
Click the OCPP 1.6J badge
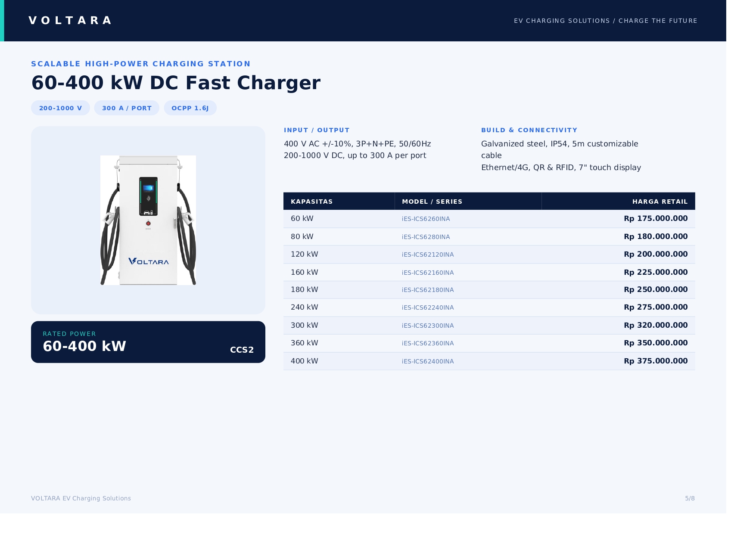(x=190, y=108)
